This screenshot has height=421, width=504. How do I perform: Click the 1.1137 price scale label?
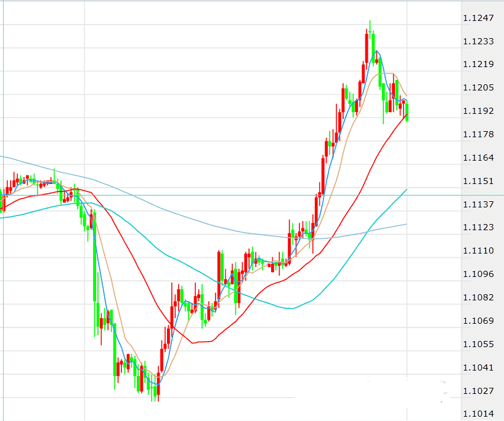coord(479,204)
